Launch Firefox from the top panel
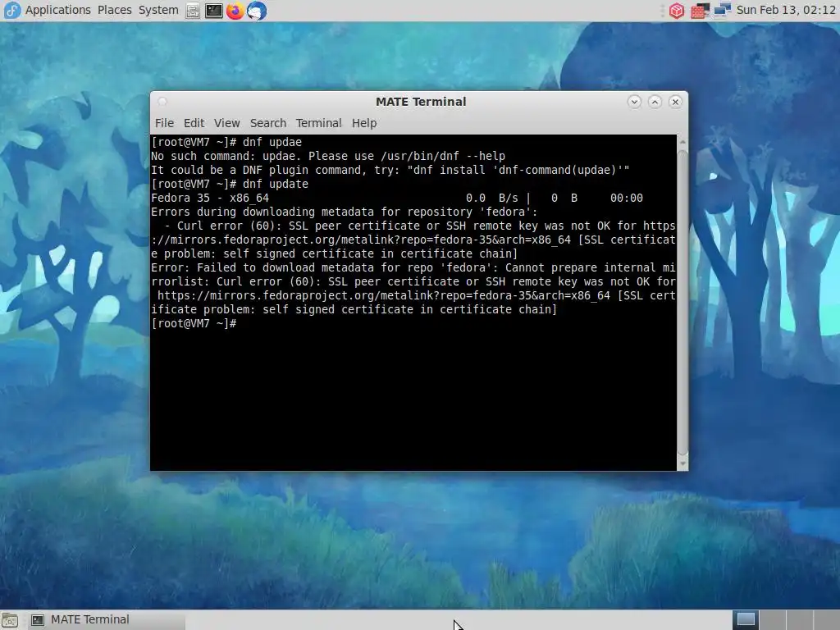Screen dimensions: 840x630 pyautogui.click(x=235, y=11)
